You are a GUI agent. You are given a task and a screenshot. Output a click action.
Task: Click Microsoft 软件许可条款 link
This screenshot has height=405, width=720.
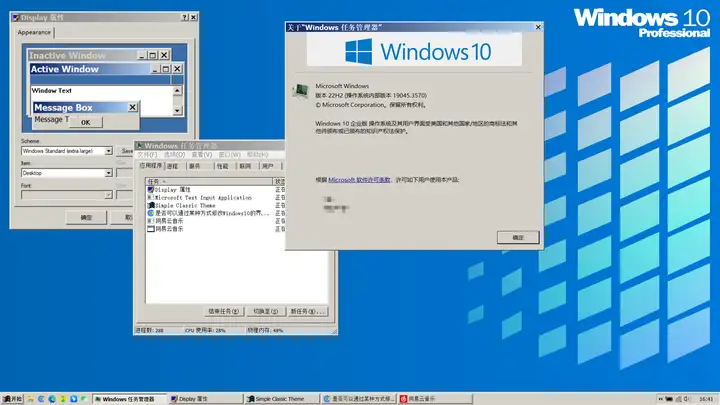(359, 180)
